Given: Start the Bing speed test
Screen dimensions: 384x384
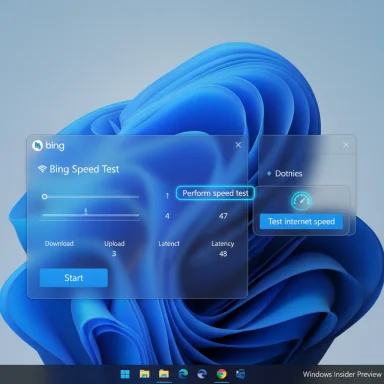Looking at the screenshot, I should click(x=74, y=278).
